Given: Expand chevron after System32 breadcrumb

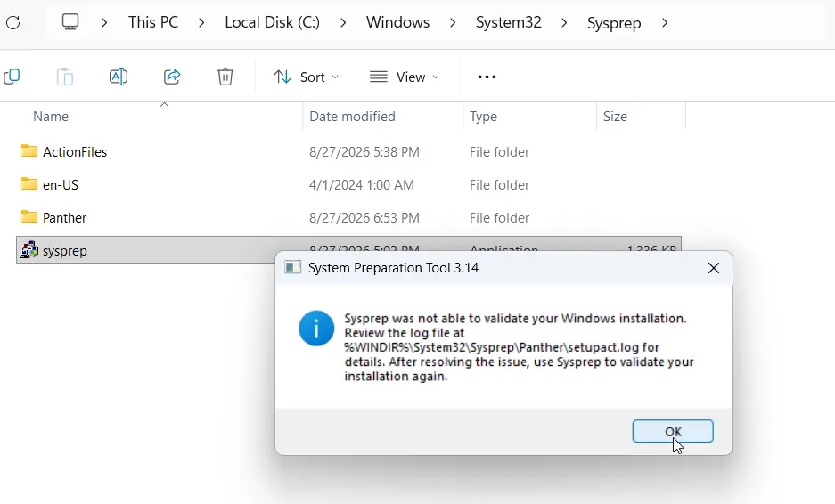Looking at the screenshot, I should click(564, 23).
